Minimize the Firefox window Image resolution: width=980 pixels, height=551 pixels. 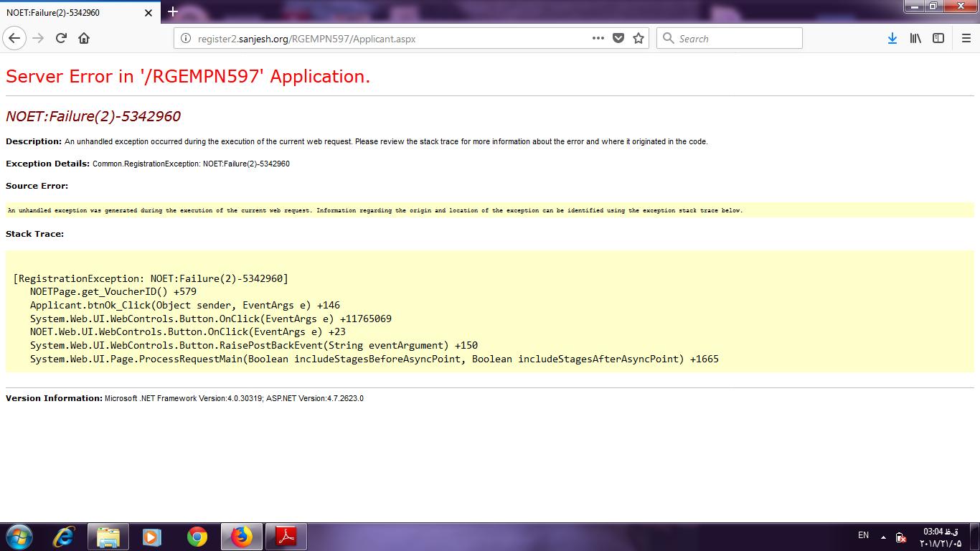coord(914,6)
